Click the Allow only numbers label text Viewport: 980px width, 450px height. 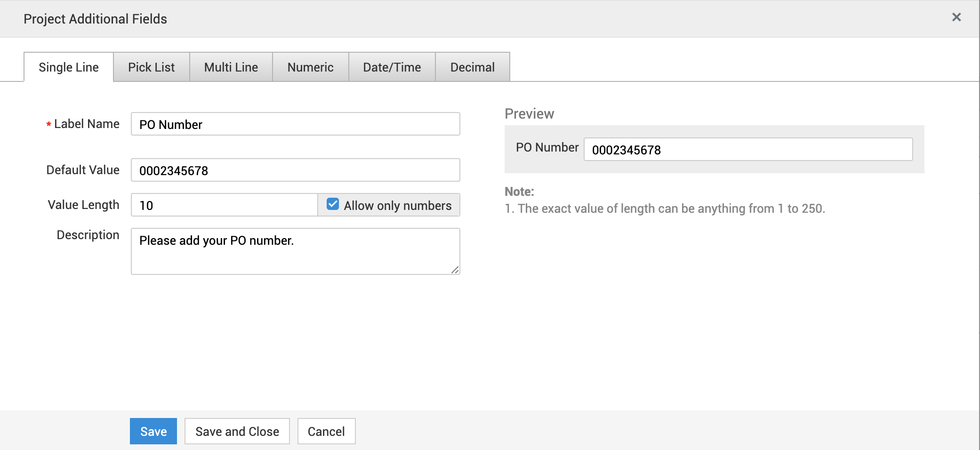(x=397, y=206)
